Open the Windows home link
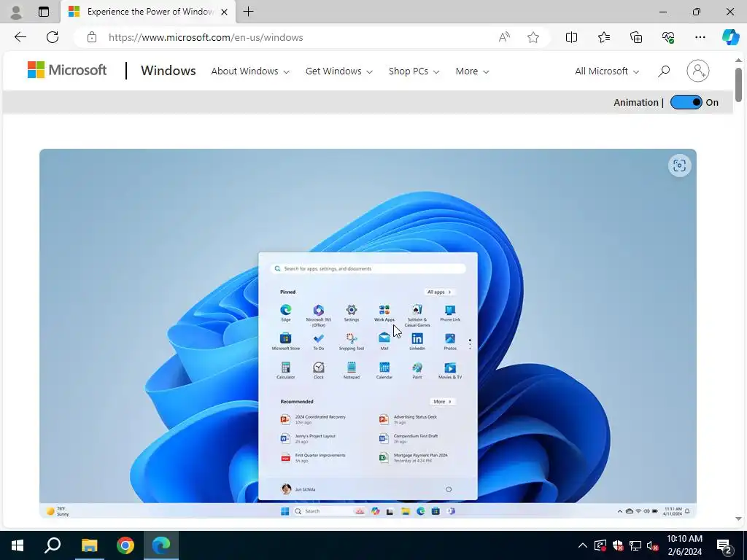This screenshot has width=747, height=560. tap(169, 71)
